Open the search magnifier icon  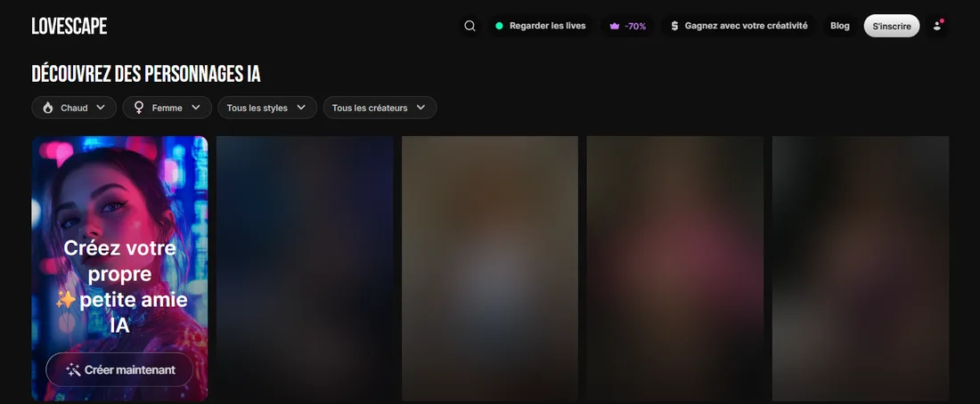(x=470, y=26)
